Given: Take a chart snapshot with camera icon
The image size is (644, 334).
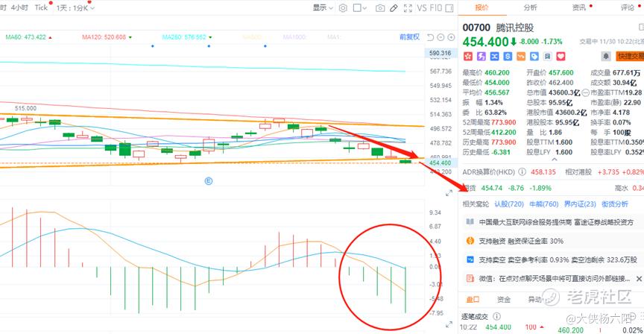Looking at the screenshot, I should (380, 7).
